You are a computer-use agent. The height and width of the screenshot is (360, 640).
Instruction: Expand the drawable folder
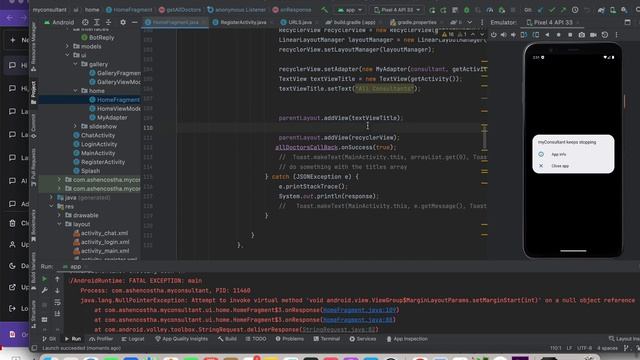(59, 215)
